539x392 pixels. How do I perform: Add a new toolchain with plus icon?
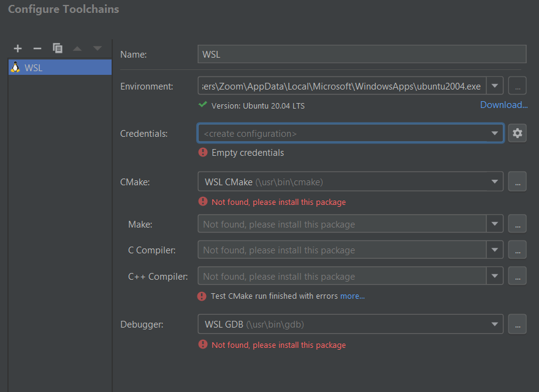(x=18, y=48)
